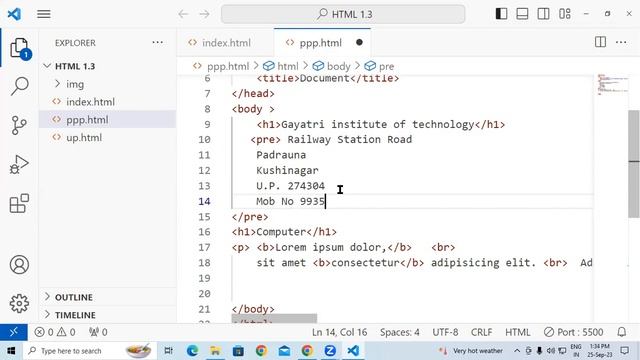Click the remote window status bar icon
The image size is (640, 360).
(x=13, y=332)
